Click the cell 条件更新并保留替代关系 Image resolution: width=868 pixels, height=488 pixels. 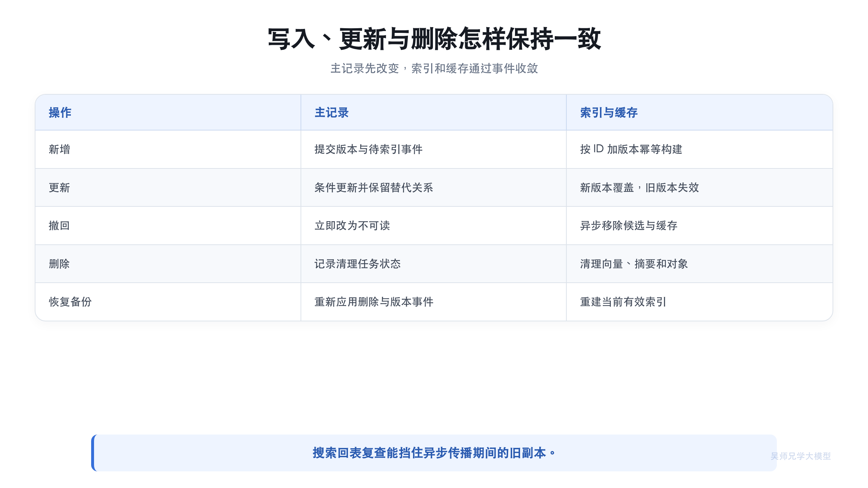(x=434, y=188)
